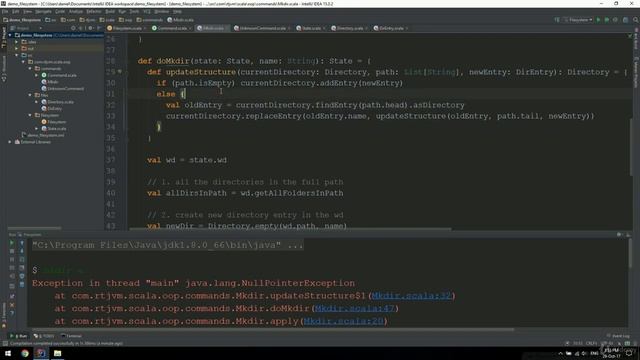Image resolution: width=640 pixels, height=360 pixels.
Task: Click the Build project toolbar icon
Action: (557, 20)
